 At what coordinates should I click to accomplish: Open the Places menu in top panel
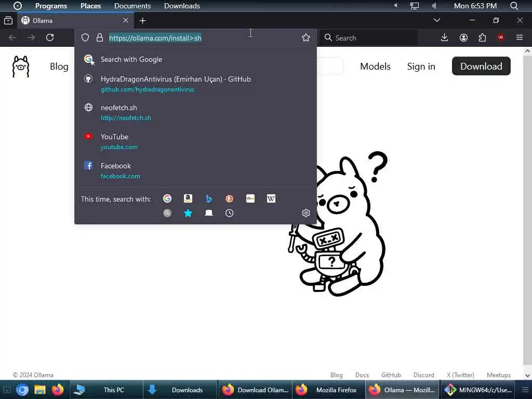[90, 6]
